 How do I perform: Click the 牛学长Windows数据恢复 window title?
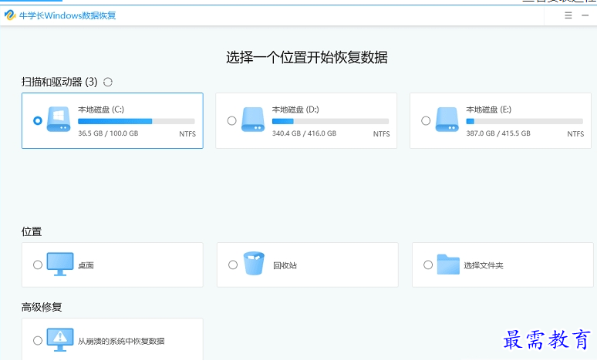click(67, 15)
